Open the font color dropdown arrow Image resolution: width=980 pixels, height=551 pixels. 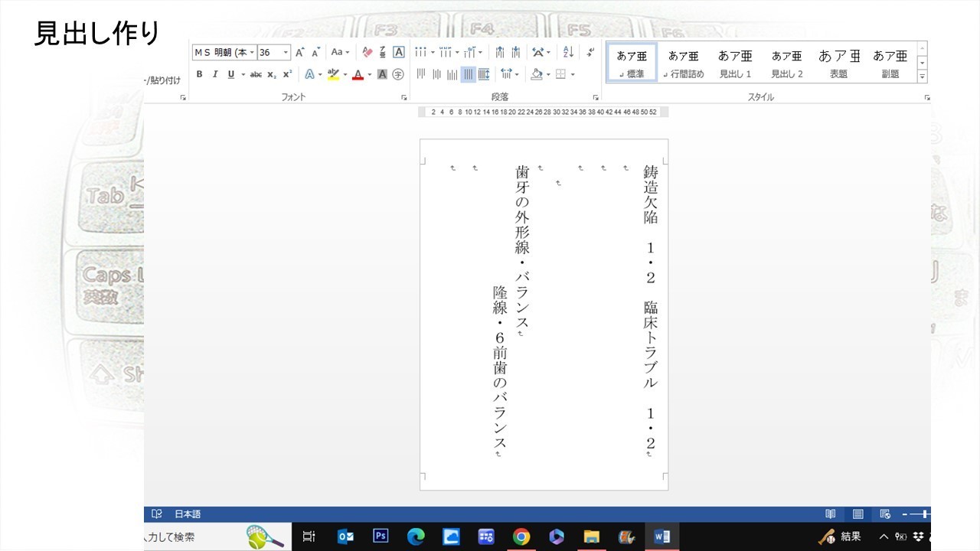pyautogui.click(x=369, y=74)
